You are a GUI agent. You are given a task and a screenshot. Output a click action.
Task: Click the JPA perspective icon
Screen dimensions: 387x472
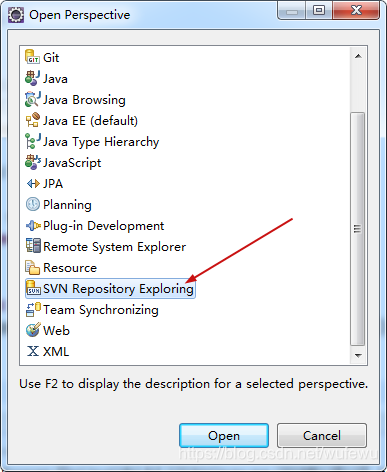click(x=33, y=183)
